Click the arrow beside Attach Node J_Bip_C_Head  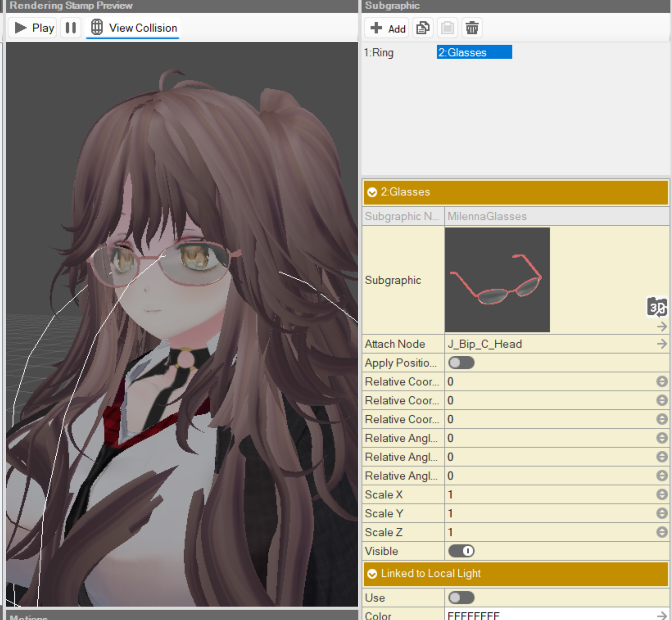pos(662,344)
